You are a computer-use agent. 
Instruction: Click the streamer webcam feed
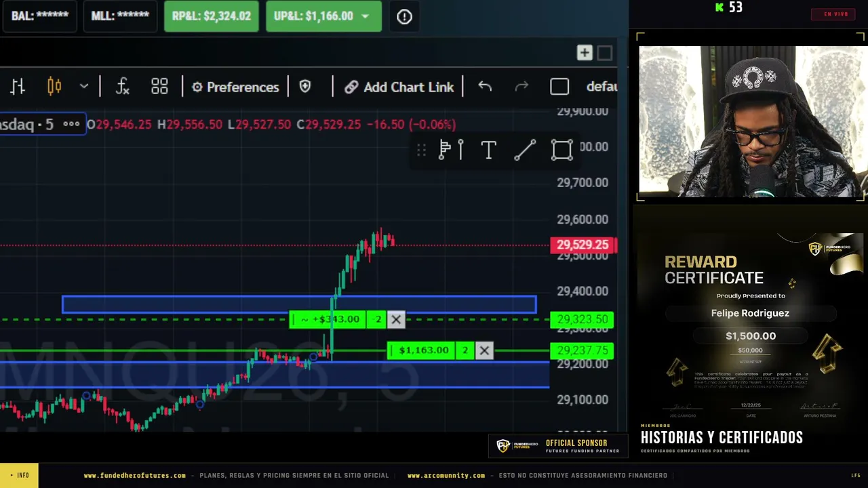point(751,121)
